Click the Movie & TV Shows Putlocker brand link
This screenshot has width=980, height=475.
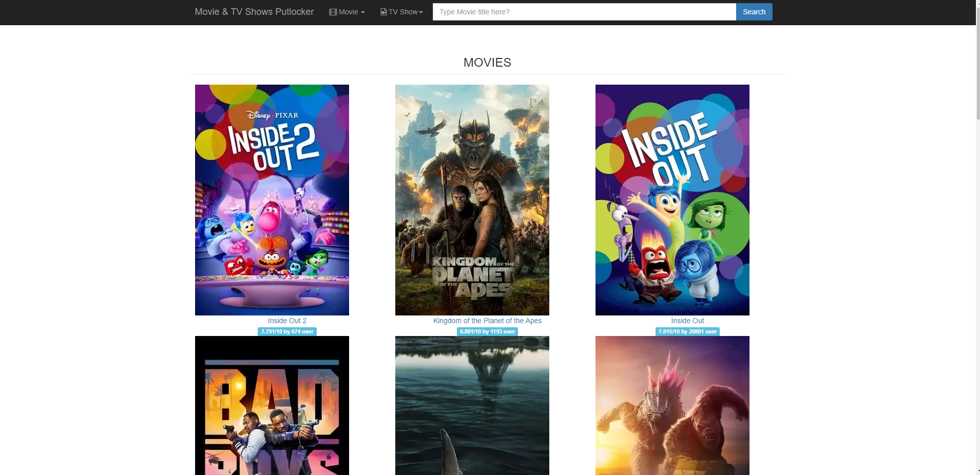254,12
